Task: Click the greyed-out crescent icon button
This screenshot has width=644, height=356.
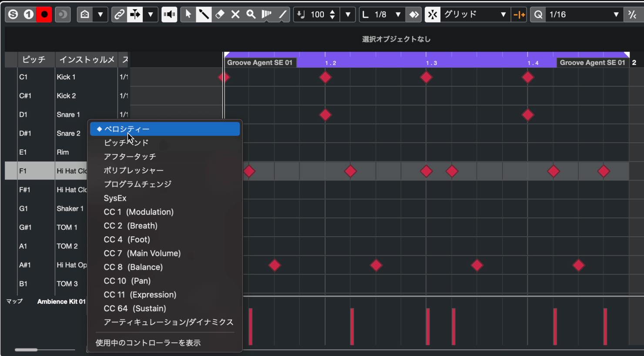Action: [63, 14]
